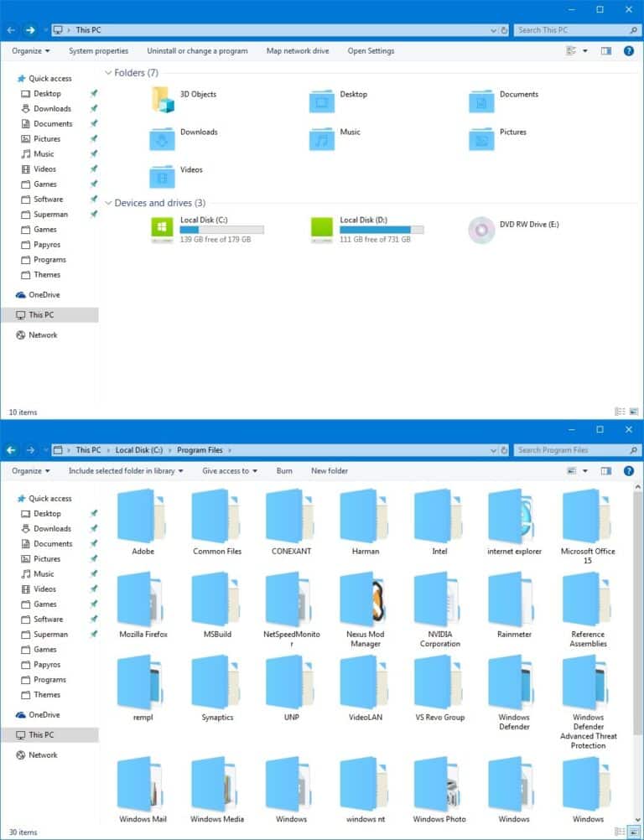Open the Music folder in This PC
The width and height of the screenshot is (644, 840).
point(322,137)
